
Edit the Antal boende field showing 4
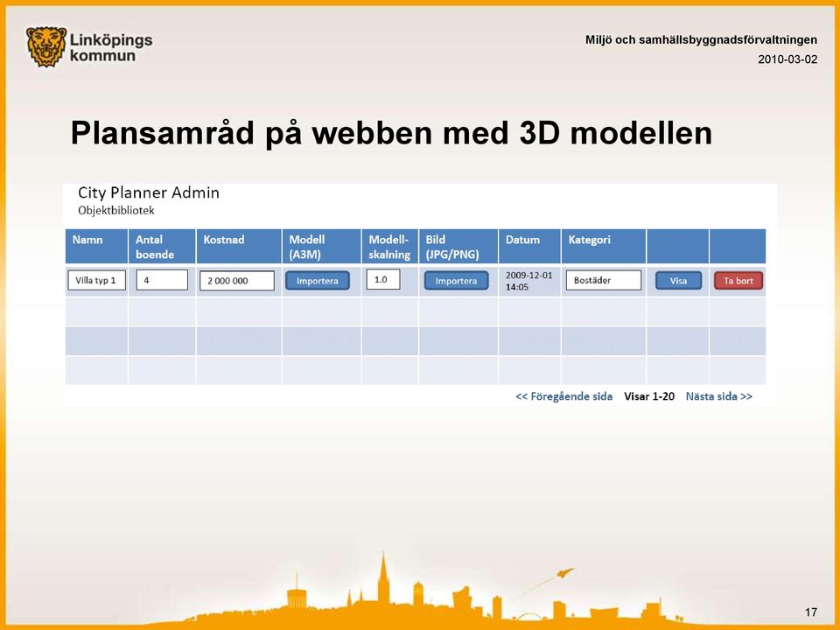162,280
